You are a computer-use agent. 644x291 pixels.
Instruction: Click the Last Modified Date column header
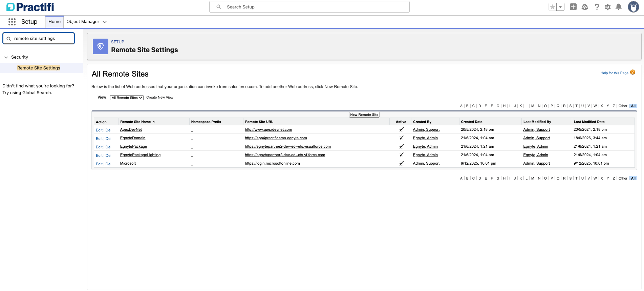point(589,122)
